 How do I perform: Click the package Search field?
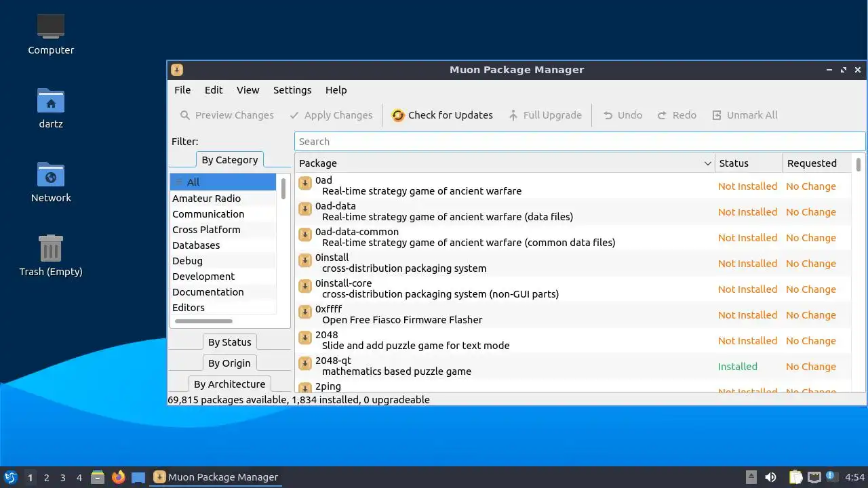click(x=580, y=142)
